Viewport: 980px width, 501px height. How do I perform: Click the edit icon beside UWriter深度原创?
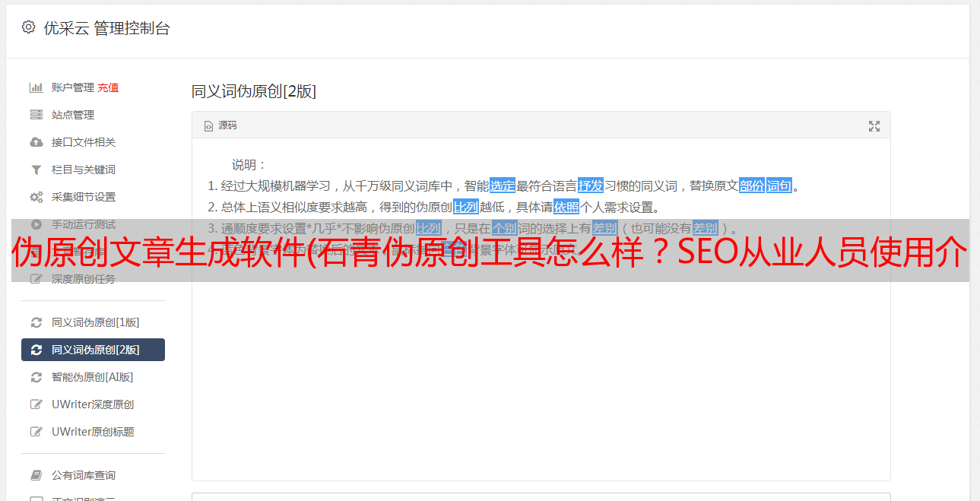coord(36,404)
